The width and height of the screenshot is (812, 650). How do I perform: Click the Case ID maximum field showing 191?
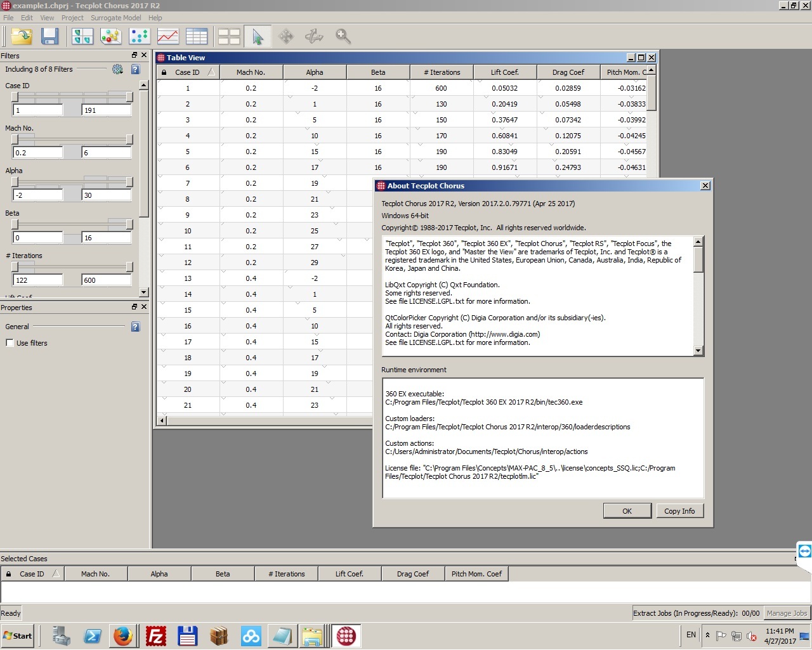pos(107,110)
